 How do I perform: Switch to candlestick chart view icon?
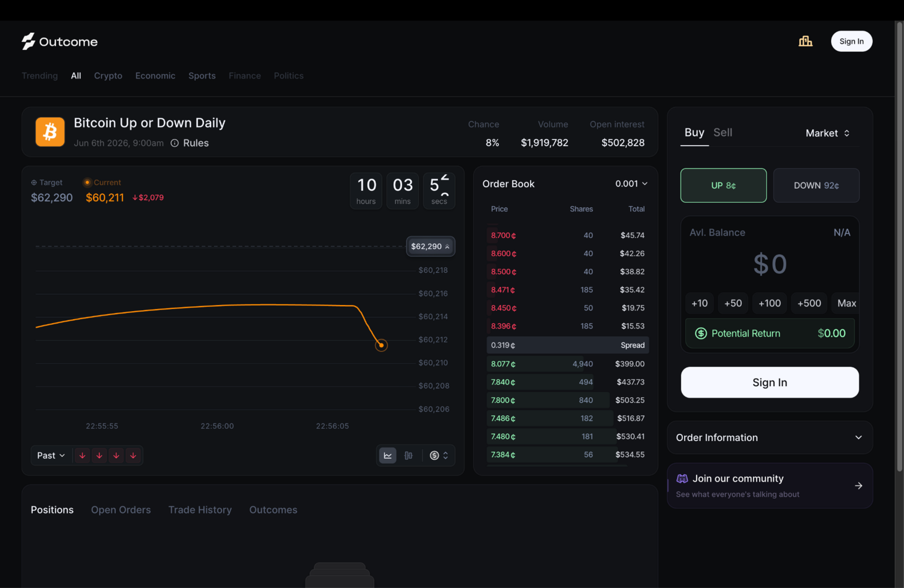(408, 455)
